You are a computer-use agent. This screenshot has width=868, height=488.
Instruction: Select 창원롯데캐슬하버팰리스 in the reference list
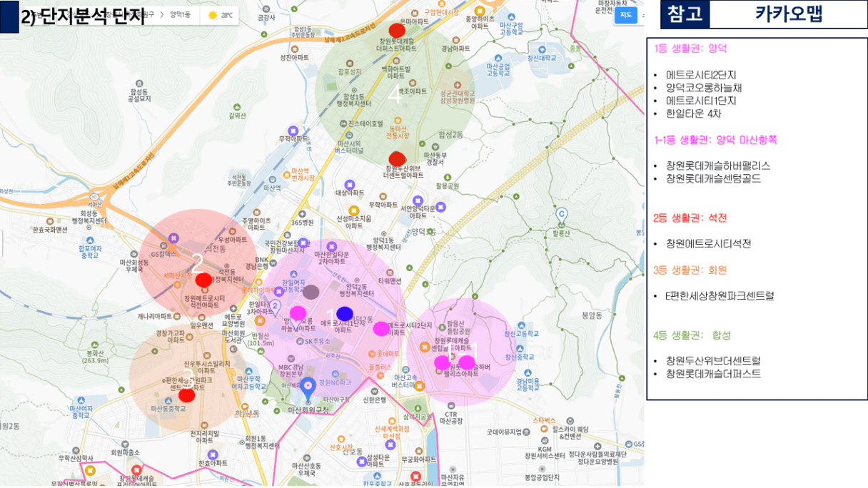pyautogui.click(x=718, y=166)
